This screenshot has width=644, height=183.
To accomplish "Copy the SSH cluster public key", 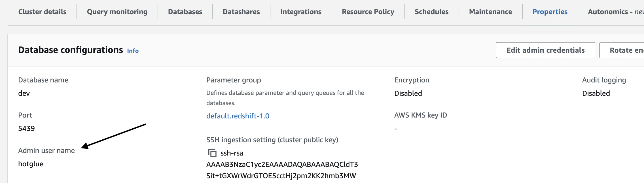I will 212,153.
